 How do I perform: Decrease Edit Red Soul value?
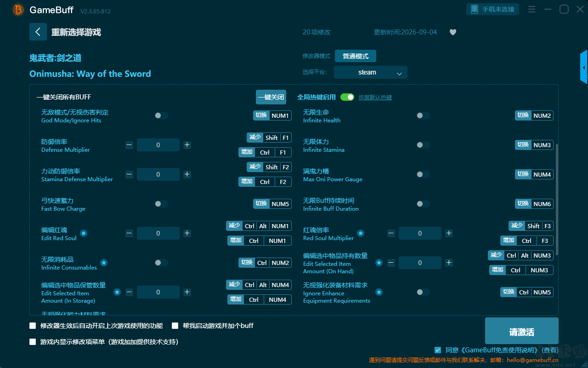tap(129, 233)
